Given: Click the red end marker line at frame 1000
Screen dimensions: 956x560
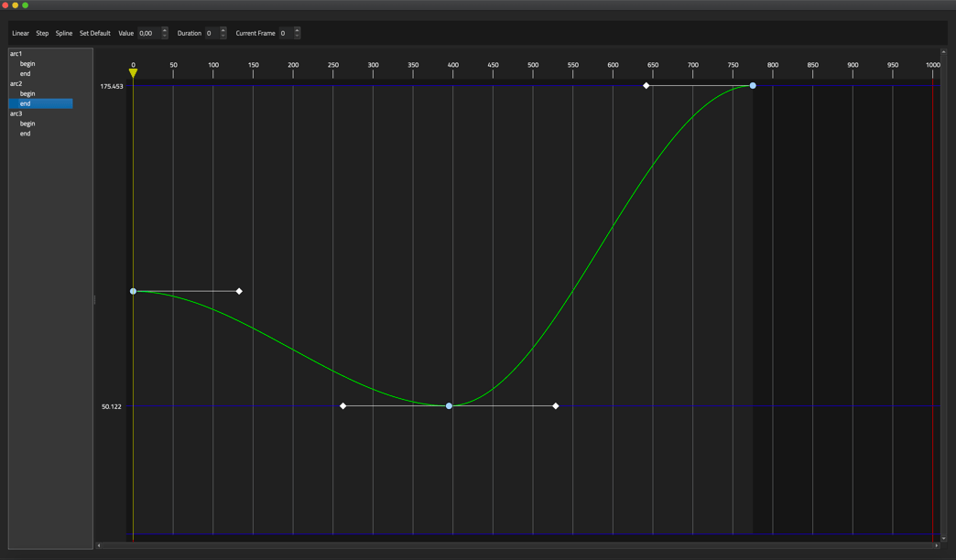Looking at the screenshot, I should pyautogui.click(x=933, y=302).
